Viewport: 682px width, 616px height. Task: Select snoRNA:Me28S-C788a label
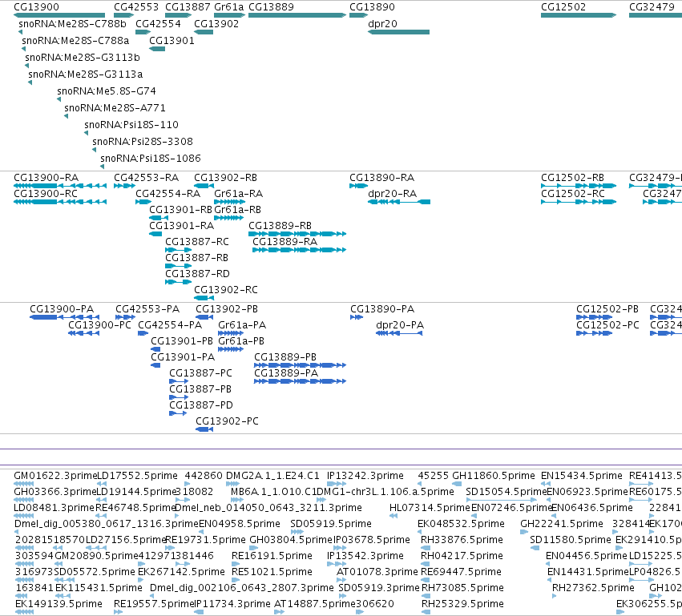click(x=75, y=41)
